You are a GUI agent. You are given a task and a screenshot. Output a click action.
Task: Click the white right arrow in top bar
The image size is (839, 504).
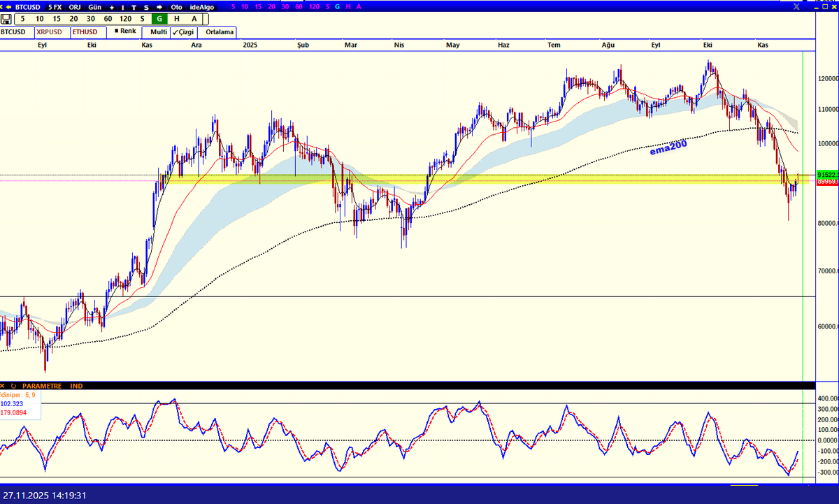159,6
